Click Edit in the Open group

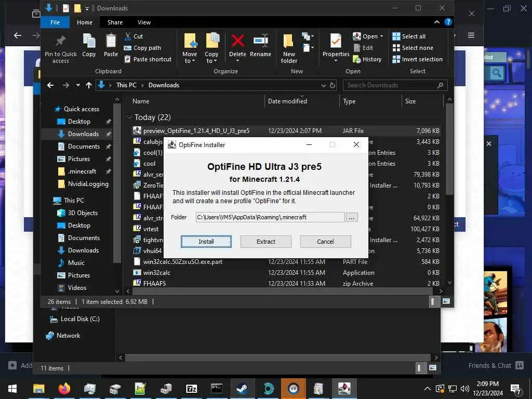(x=363, y=48)
